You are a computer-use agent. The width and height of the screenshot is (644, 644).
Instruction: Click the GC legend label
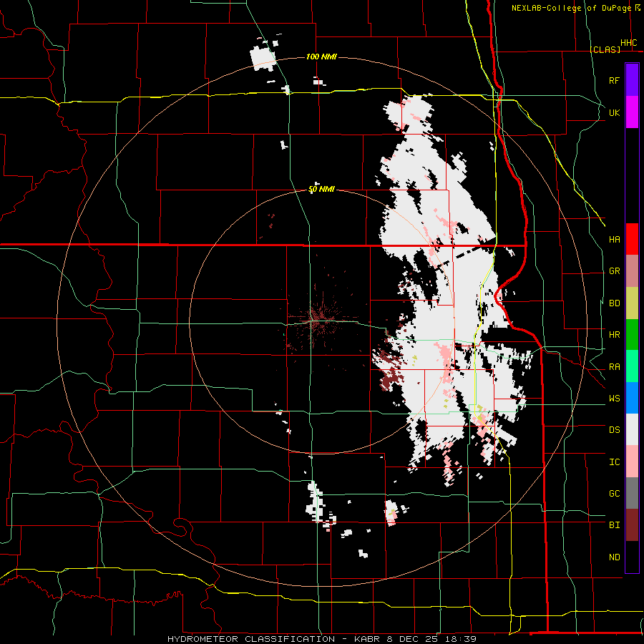coord(615,494)
